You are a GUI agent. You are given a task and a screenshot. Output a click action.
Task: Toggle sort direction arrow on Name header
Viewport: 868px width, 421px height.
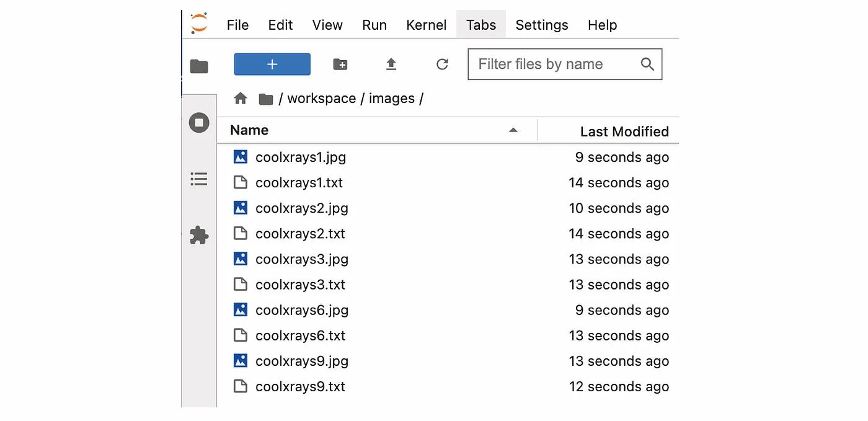513,130
